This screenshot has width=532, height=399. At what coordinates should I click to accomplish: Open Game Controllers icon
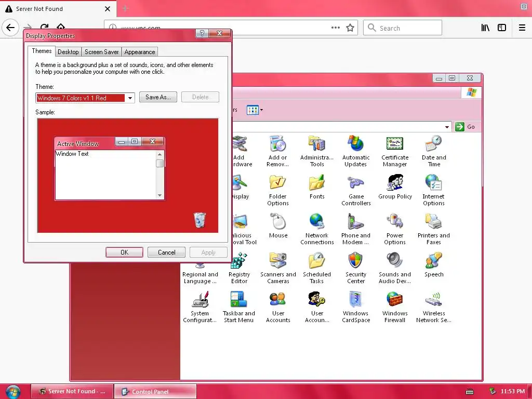click(356, 190)
